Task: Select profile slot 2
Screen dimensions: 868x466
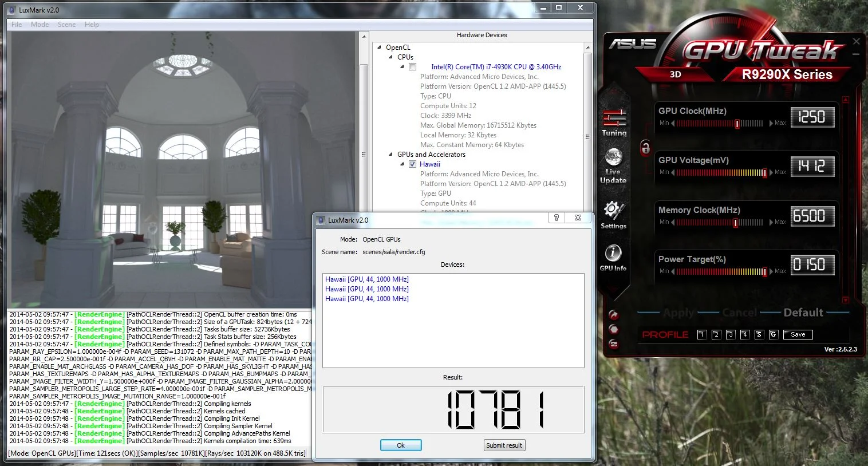Action: [716, 334]
